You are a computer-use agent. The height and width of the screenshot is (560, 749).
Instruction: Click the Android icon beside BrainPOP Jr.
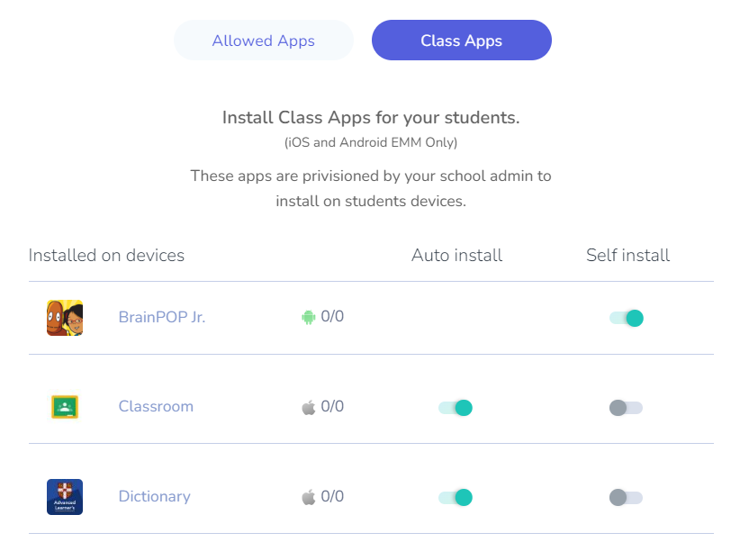coord(309,317)
